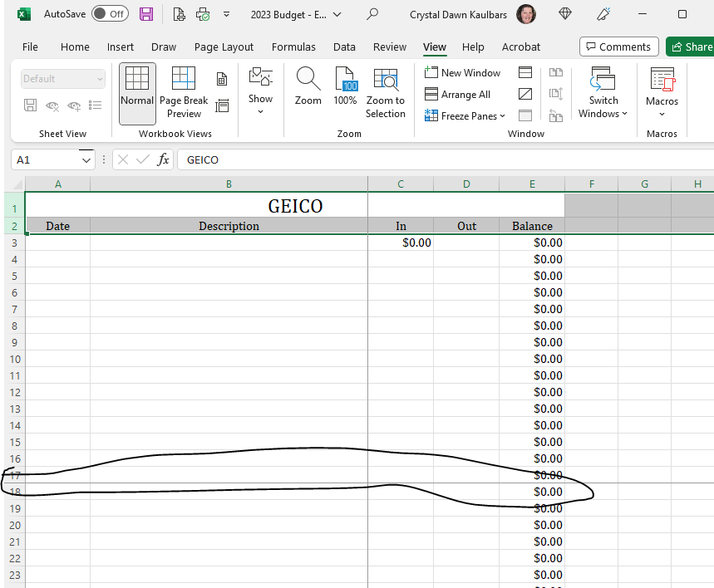Click the New sheet view eye icon

coord(74,105)
